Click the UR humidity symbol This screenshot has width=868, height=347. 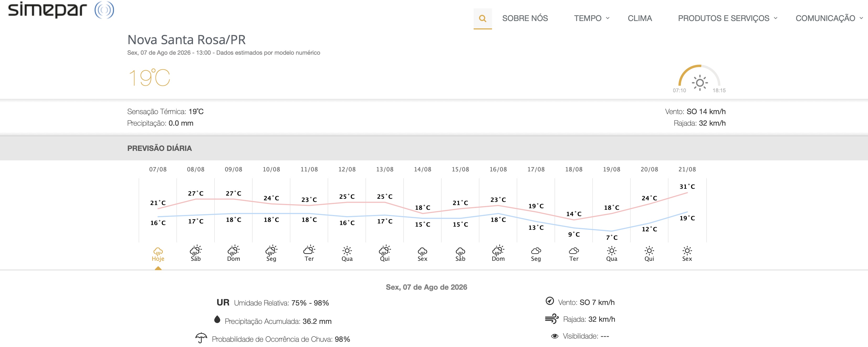point(223,303)
